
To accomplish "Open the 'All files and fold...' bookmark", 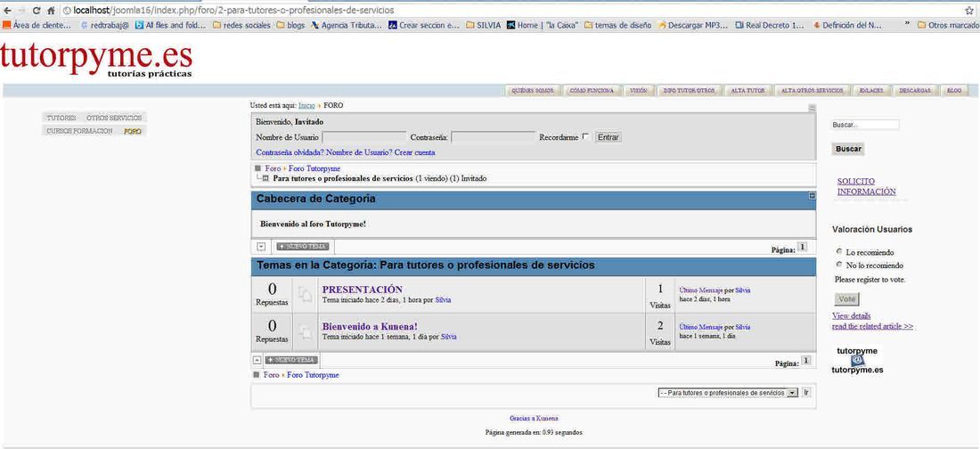I will point(171,26).
